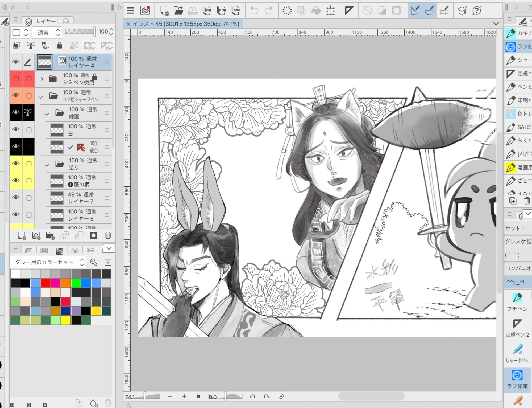532x408 pixels.
Task: Reset canvas rotation
Action: [x=281, y=397]
